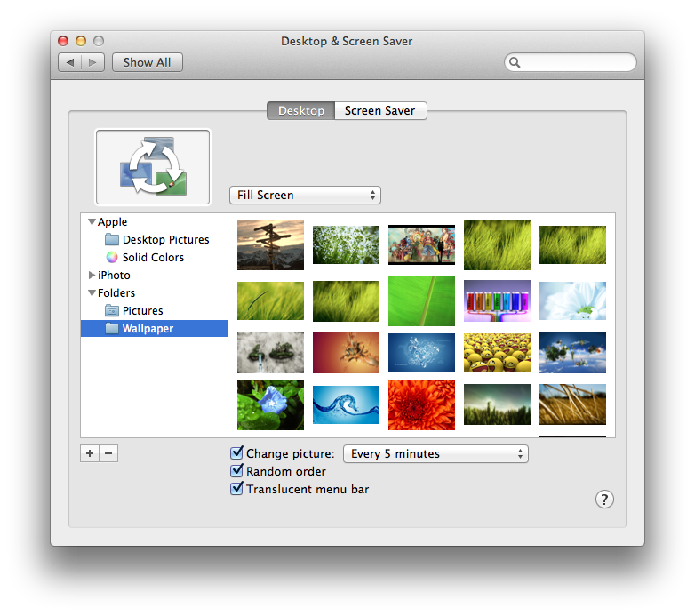Click into the search field
Viewport: 695px width, 616px height.
pos(571,62)
